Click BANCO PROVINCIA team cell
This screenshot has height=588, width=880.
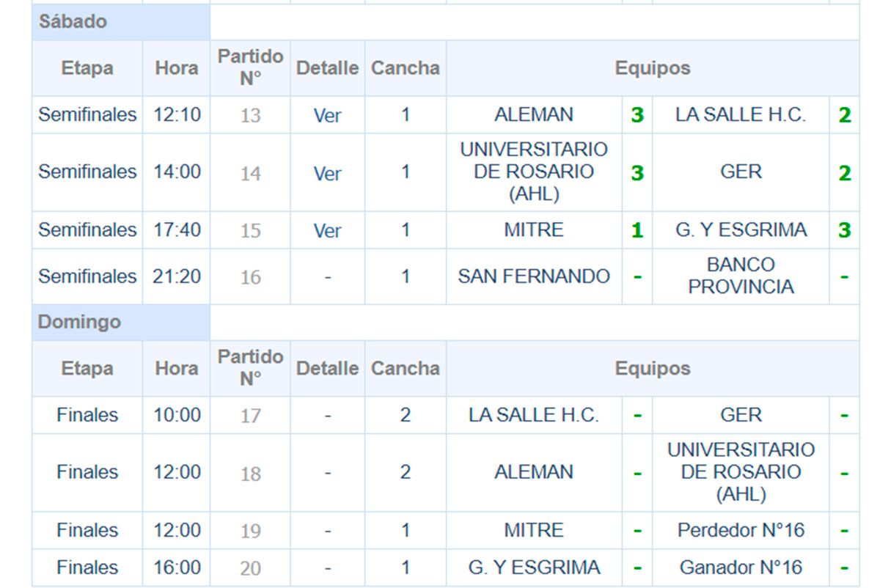coord(741,276)
